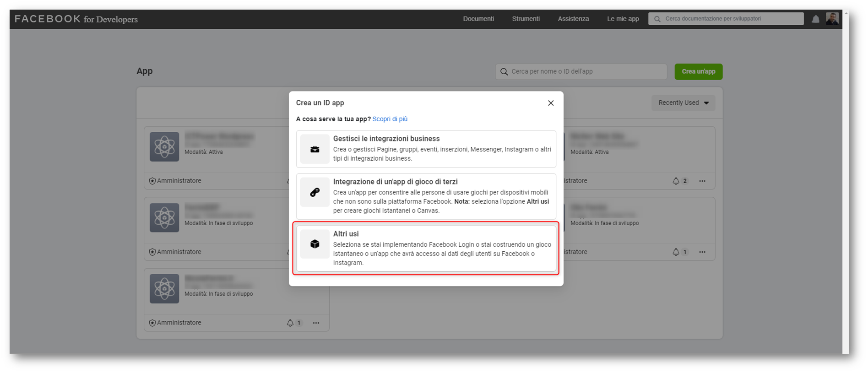Expand the Recently Used sort dropdown
This screenshot has width=868, height=373.
[x=683, y=103]
